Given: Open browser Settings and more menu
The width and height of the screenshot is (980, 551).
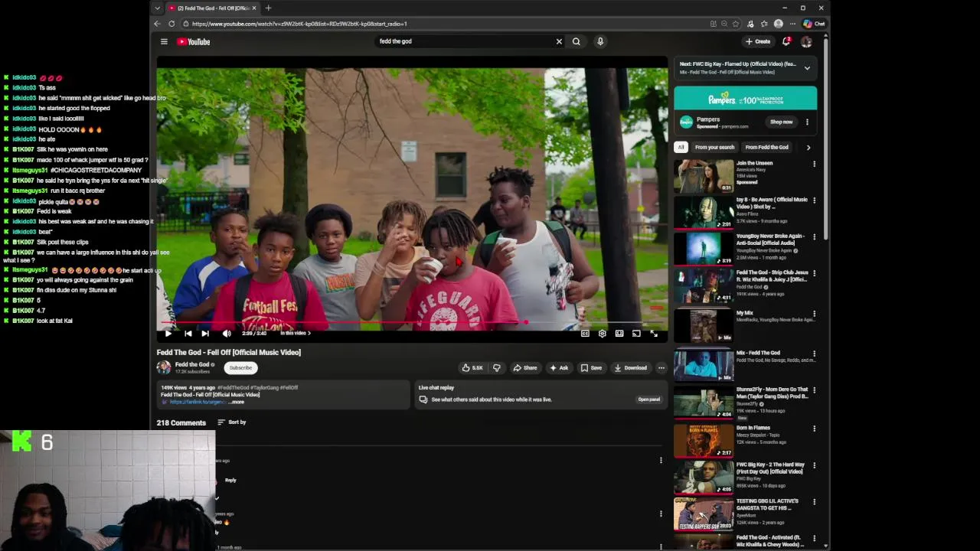Looking at the screenshot, I should click(x=792, y=24).
